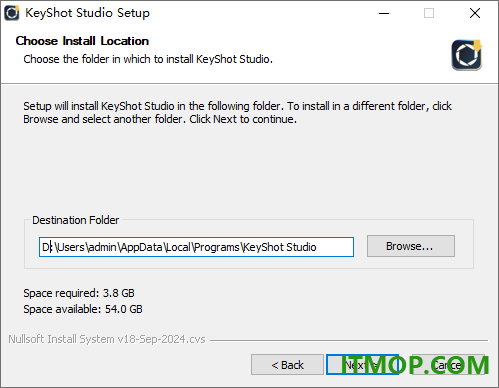Place cursor after KeyShot Studio in the path
Viewport: 499px width, 388px height.
pyautogui.click(x=317, y=247)
